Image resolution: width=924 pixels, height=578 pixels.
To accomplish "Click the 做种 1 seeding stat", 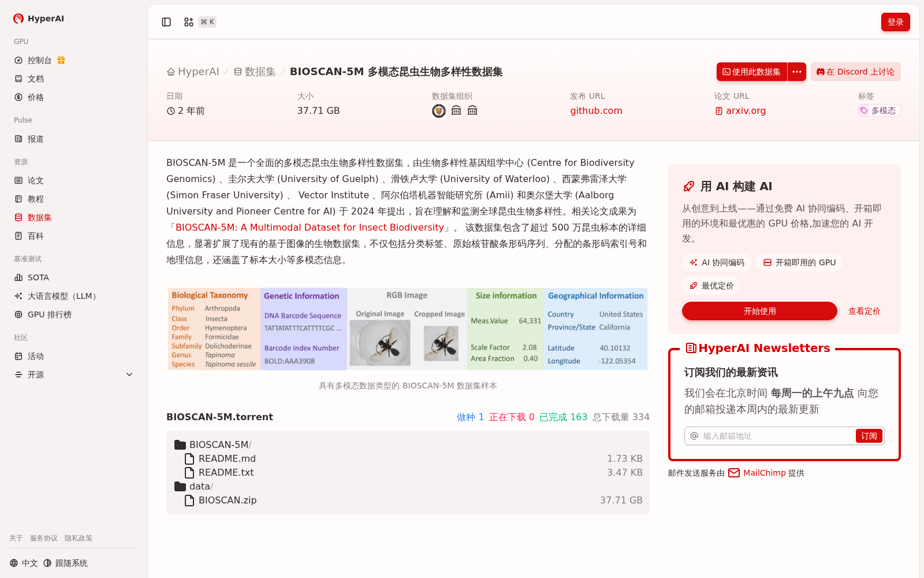I will 470,417.
